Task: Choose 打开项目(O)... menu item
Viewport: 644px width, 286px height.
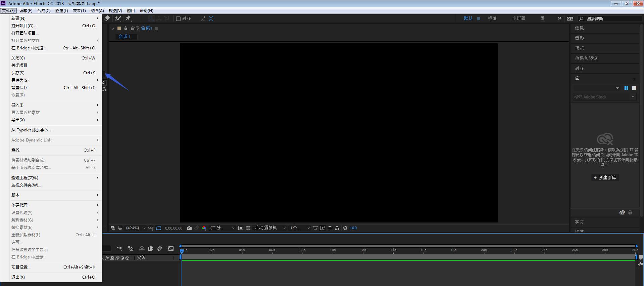Action: 55,26
